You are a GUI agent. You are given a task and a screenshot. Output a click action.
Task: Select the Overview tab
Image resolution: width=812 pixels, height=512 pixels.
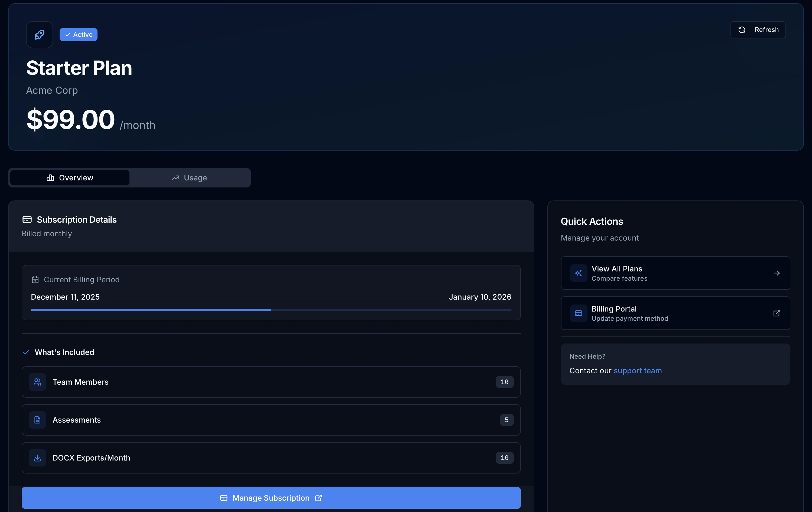[70, 178]
